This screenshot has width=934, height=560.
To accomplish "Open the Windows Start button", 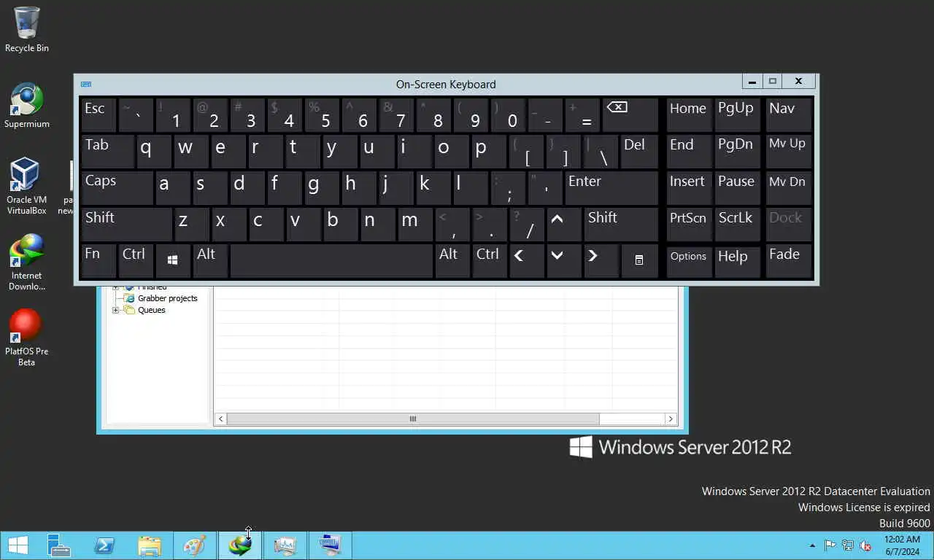I will pyautogui.click(x=18, y=545).
